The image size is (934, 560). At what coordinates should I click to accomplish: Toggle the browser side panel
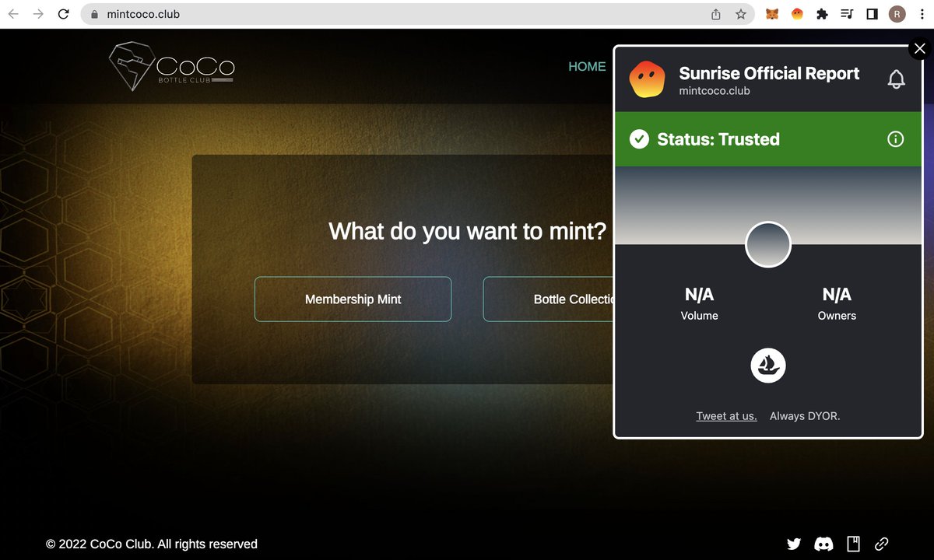[x=872, y=14]
